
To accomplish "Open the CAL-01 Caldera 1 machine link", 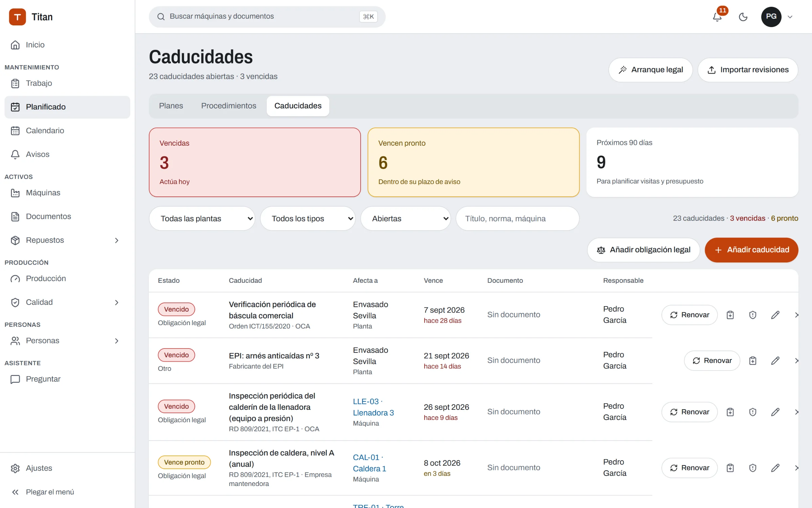I will [x=369, y=463].
